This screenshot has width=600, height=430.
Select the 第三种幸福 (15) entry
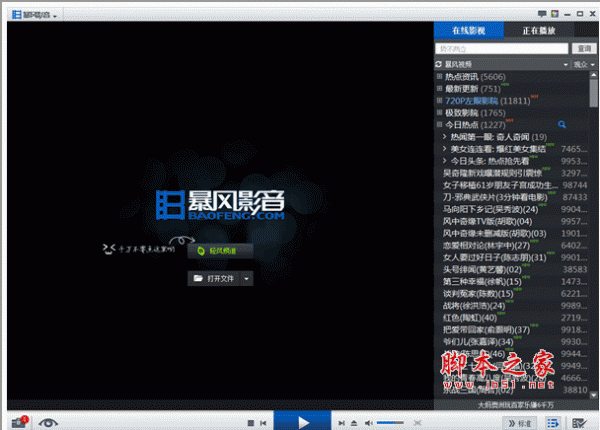515,282
